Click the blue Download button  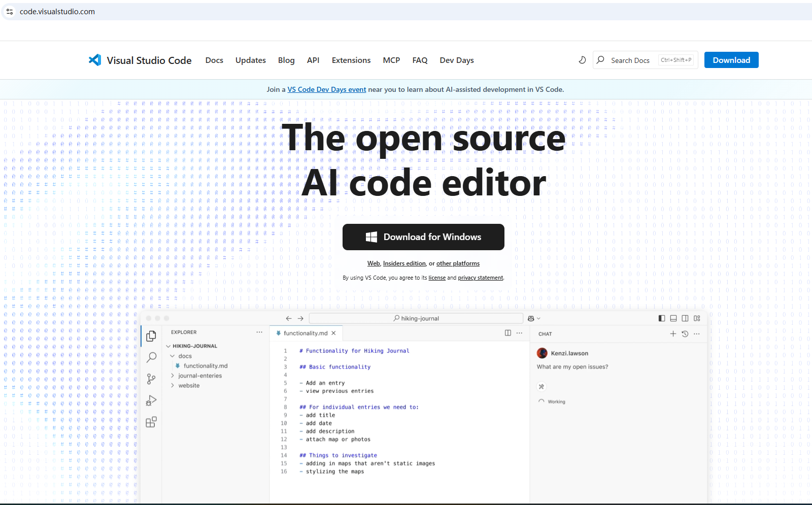click(731, 60)
